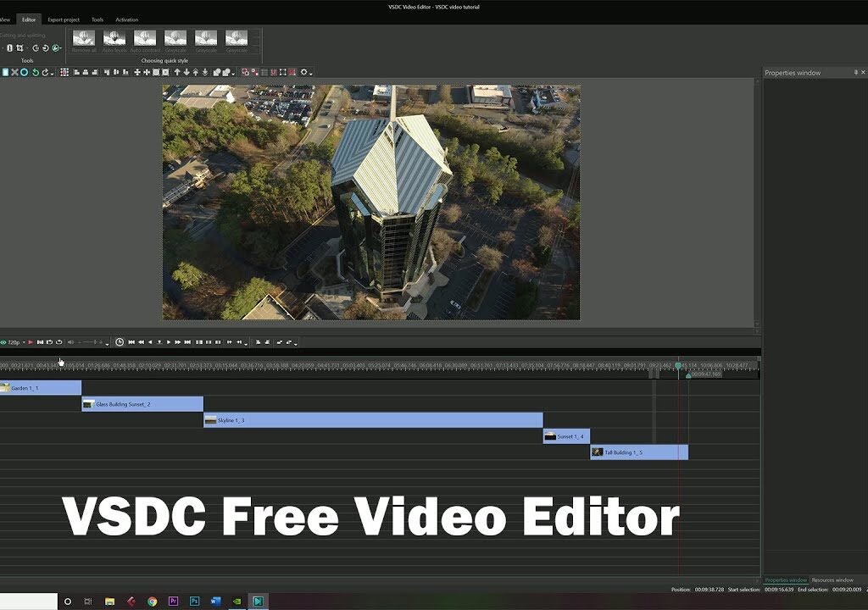Open the Editor ribbon tab
868x610 pixels.
click(x=29, y=19)
